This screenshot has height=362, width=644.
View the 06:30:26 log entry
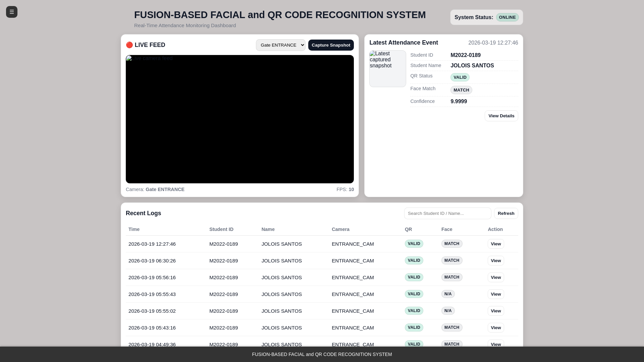pos(495,260)
